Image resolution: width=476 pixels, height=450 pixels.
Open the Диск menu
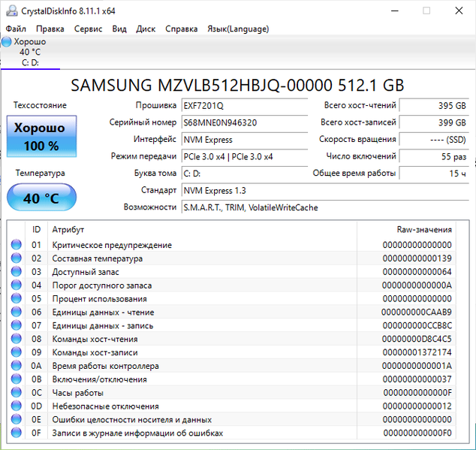click(146, 29)
